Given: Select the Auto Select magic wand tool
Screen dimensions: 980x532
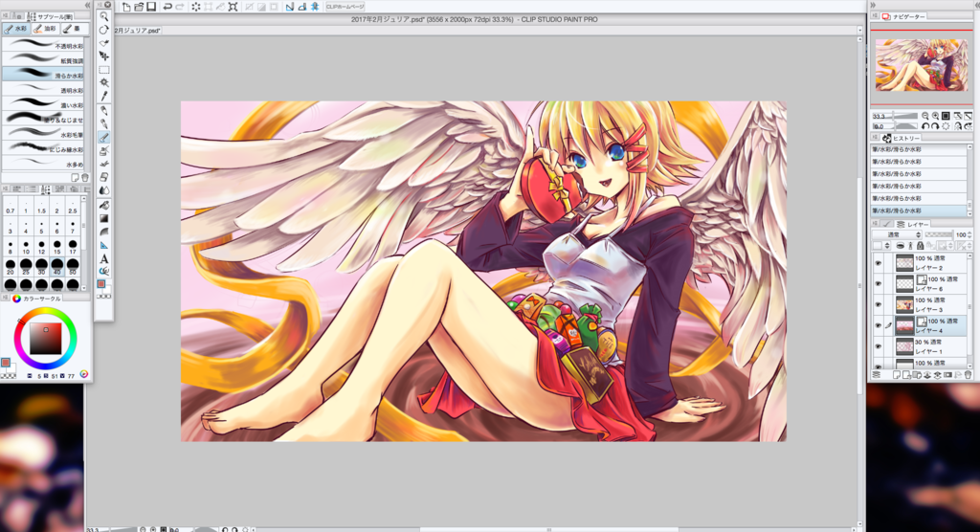Looking at the screenshot, I should [103, 82].
